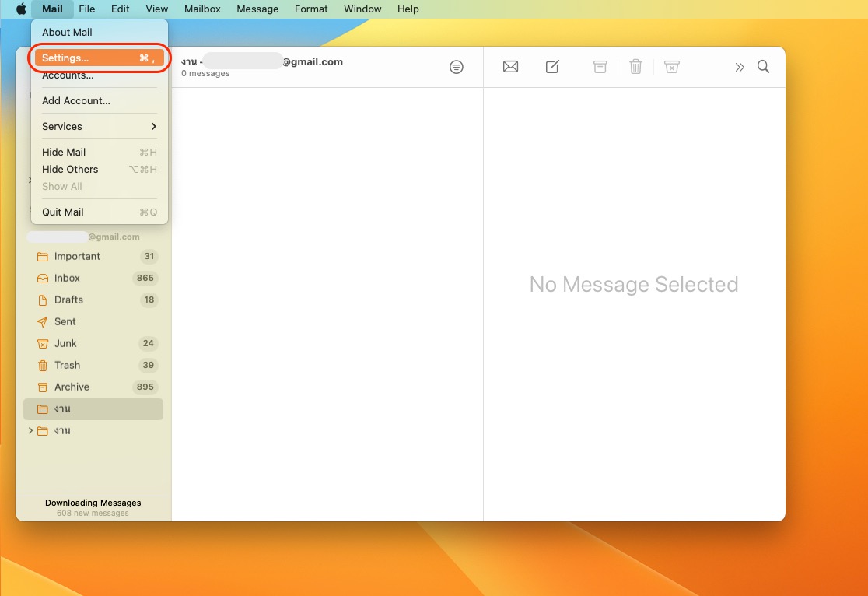
Task: Click the filter messages icon
Action: pos(457,67)
